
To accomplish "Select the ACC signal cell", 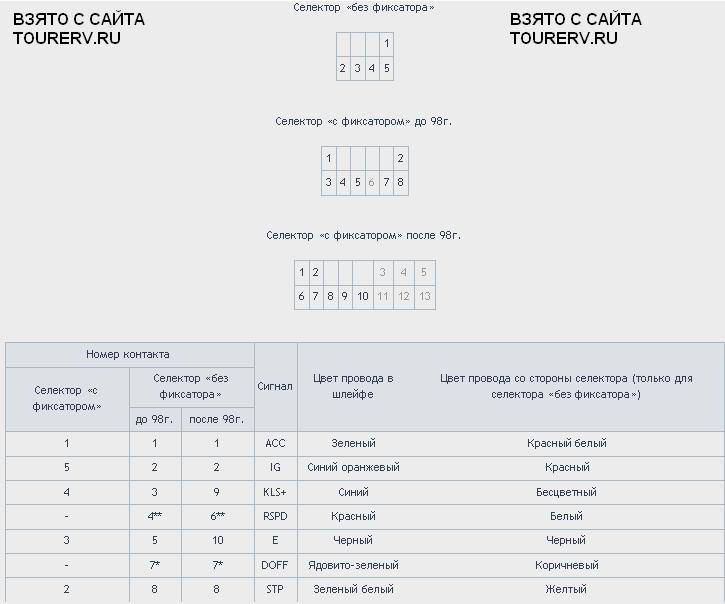I will (275, 443).
